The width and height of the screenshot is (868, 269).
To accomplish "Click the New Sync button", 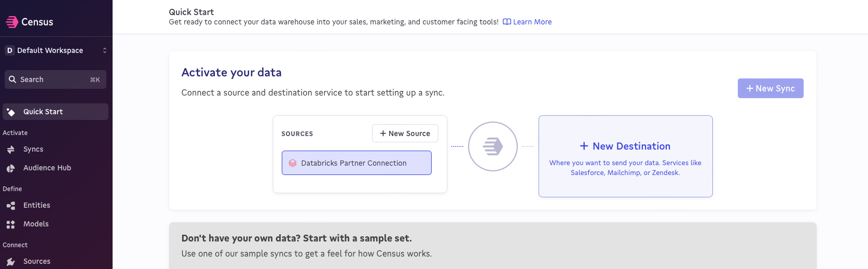I will click(x=770, y=88).
